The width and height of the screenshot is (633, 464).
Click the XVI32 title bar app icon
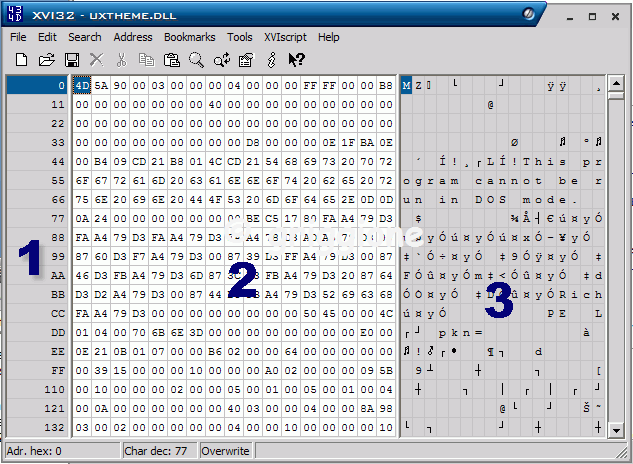pos(15,14)
